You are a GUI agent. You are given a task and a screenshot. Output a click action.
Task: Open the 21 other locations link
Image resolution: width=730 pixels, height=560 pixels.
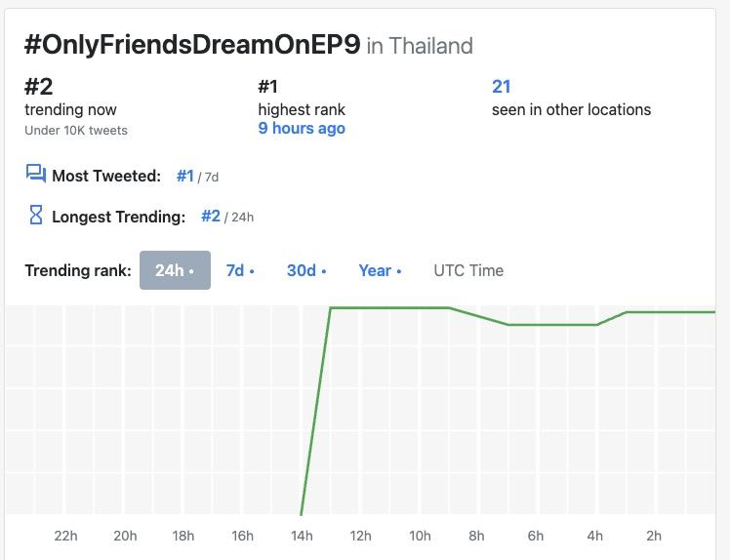pyautogui.click(x=502, y=87)
